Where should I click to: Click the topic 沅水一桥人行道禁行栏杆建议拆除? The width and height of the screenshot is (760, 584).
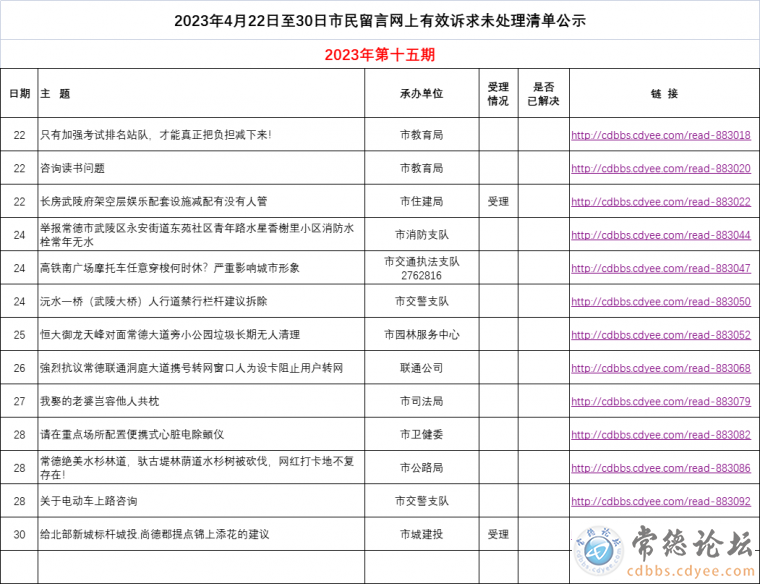coord(154,301)
